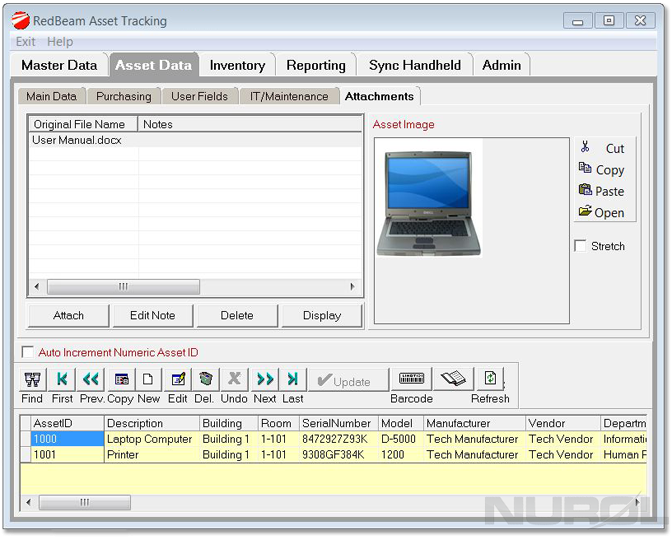Enable the Stretch checkbox
This screenshot has width=671, height=537.
tap(581, 246)
